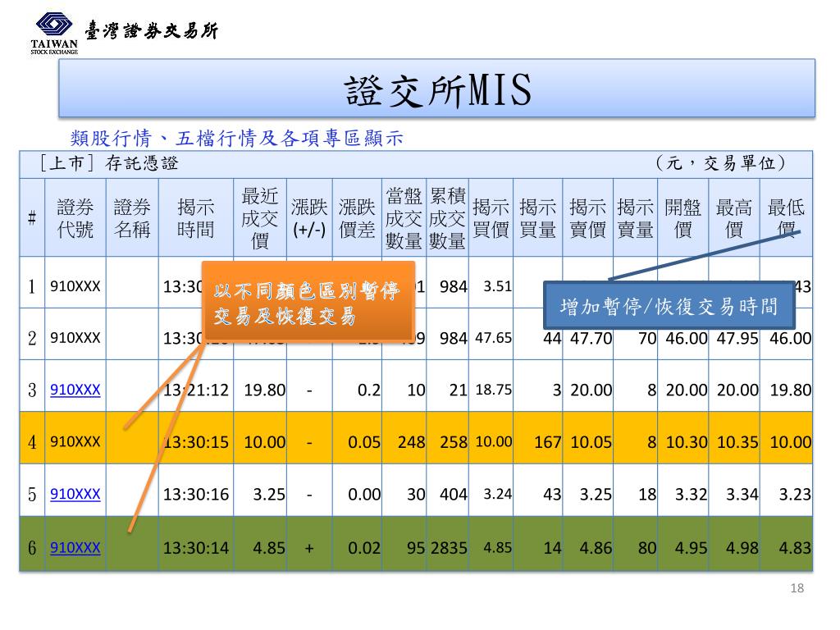Screen dimensions: 840x630
Task: Click the 漲跌價差 column header
Action: click(x=357, y=218)
